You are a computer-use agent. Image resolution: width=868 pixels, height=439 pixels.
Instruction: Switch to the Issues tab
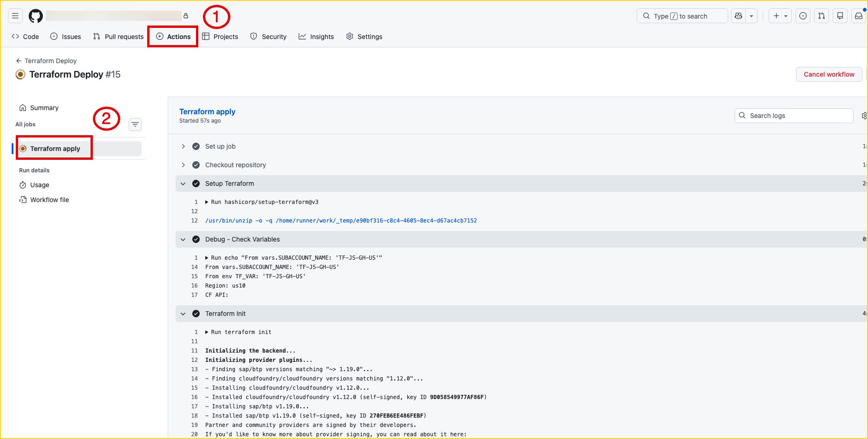[x=65, y=37]
